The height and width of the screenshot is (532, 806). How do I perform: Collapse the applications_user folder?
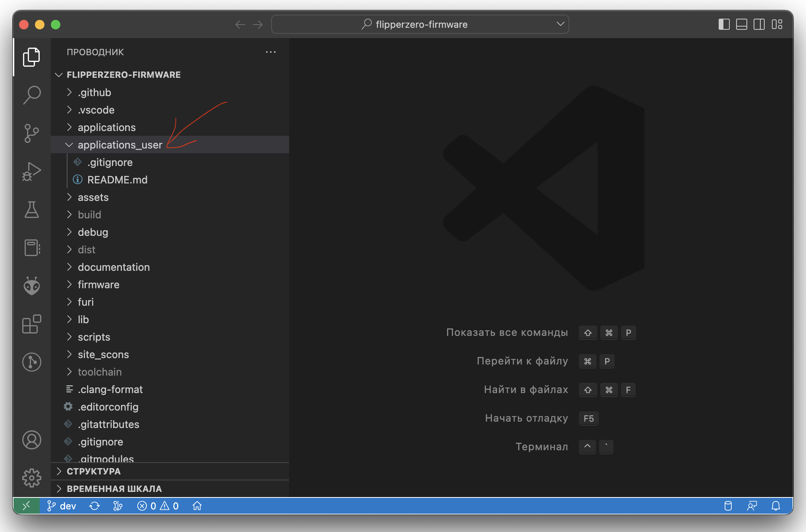170,145
